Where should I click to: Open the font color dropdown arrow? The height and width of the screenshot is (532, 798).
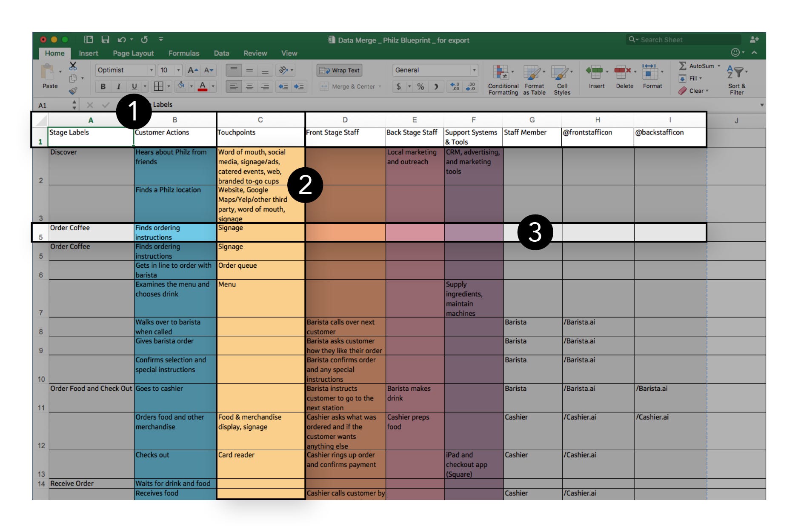pyautogui.click(x=213, y=87)
